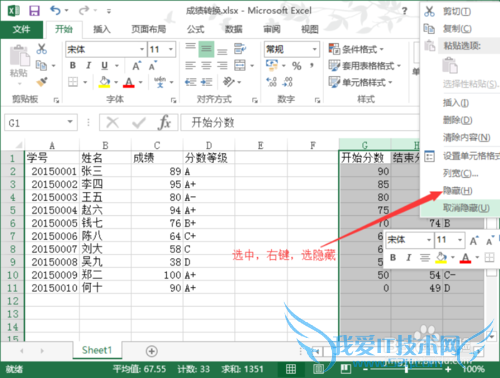Click the add new sheet plus button

[151, 351]
